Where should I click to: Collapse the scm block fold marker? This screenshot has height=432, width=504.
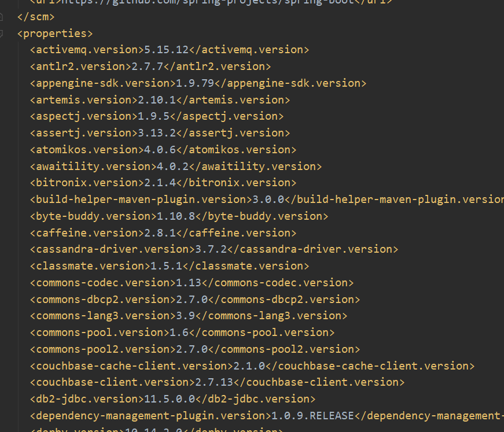1,17
